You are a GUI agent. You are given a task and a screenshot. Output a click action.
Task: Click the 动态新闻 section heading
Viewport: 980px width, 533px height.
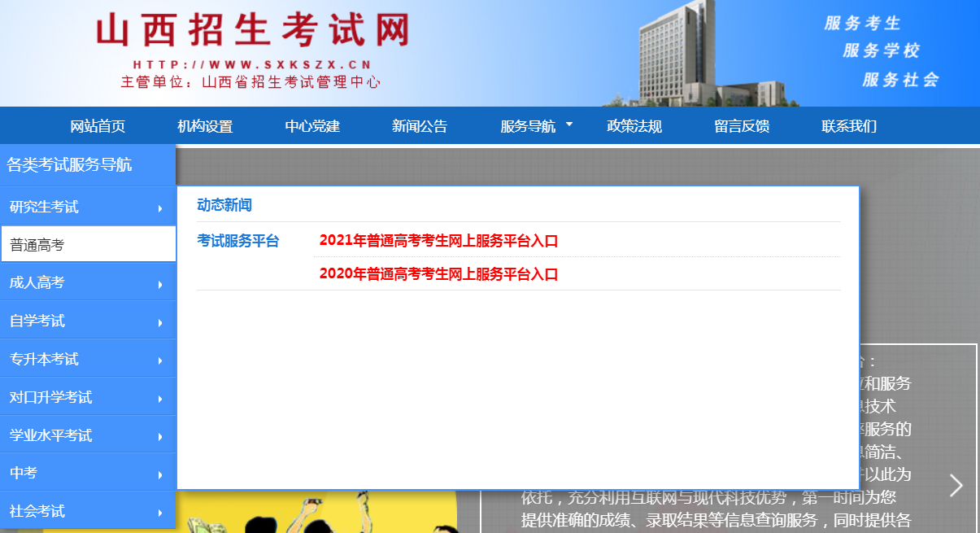click(224, 204)
